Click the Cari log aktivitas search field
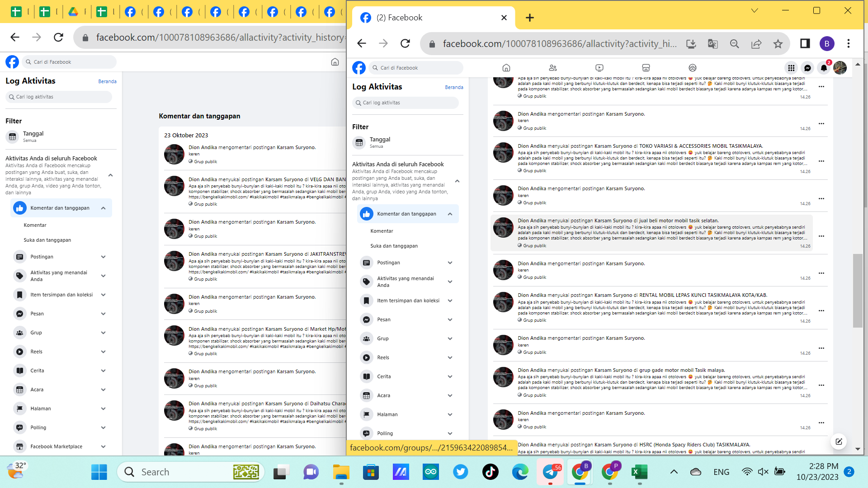The height and width of the screenshot is (488, 868). (x=406, y=103)
